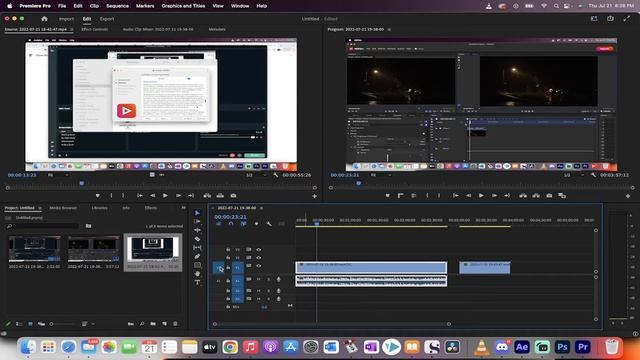
Task: Open Source panel tab menu
Action: (72, 29)
